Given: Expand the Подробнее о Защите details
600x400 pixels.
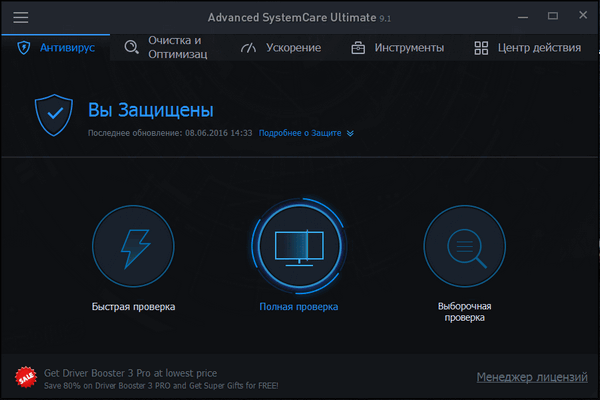Looking at the screenshot, I should pos(306,132).
